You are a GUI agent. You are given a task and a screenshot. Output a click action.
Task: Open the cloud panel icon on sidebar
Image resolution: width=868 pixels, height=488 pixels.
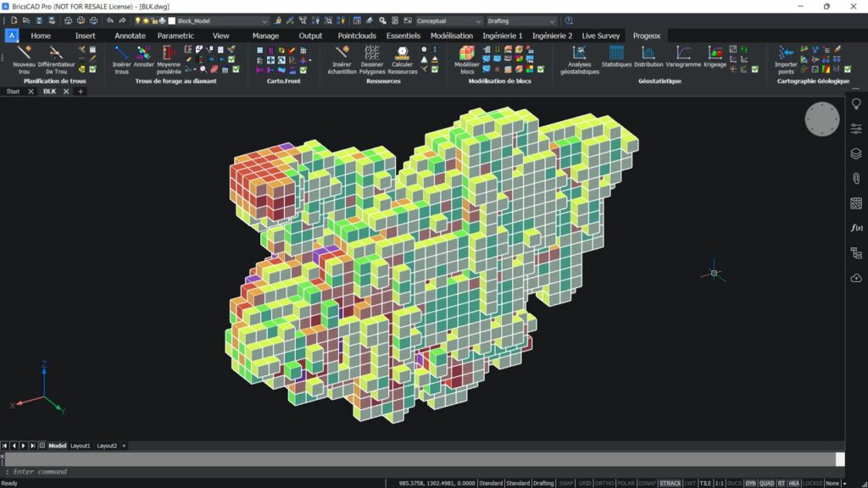tap(856, 277)
